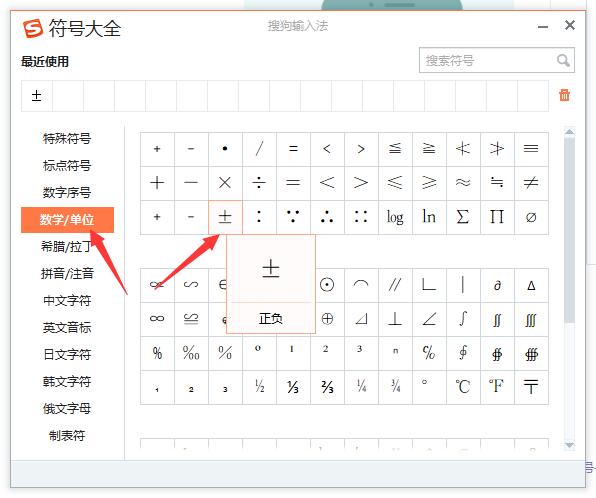Insert the angle symbol ∠

click(429, 319)
